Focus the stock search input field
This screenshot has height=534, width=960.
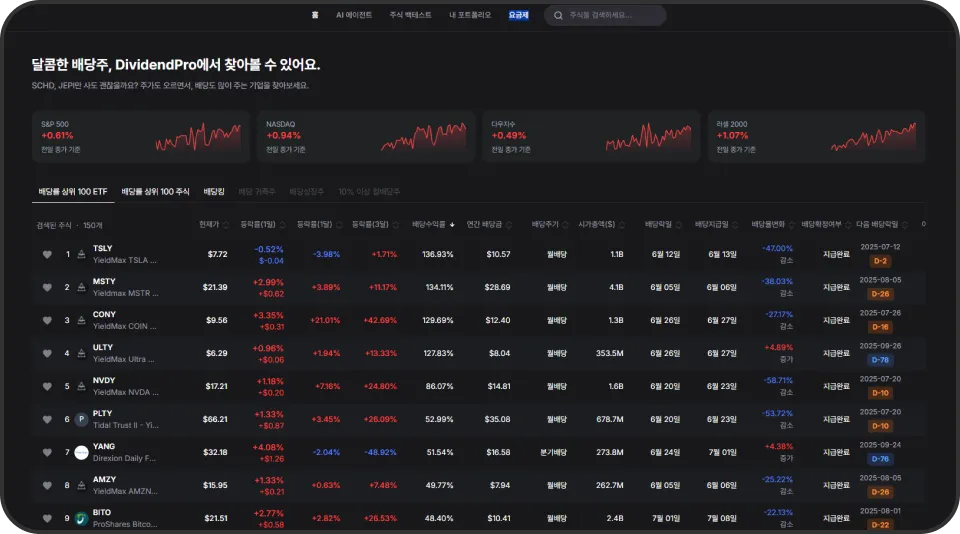(605, 15)
